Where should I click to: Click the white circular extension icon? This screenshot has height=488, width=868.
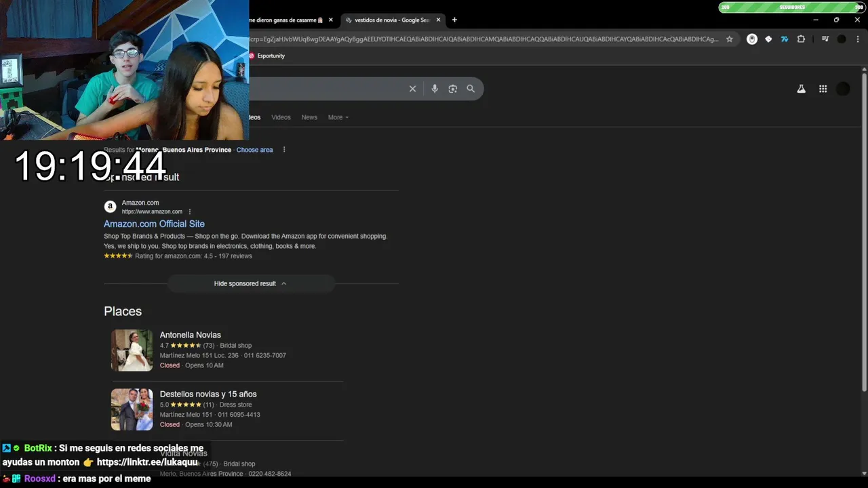pos(752,39)
